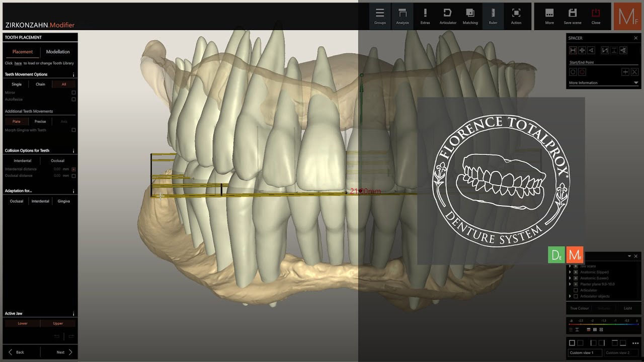
Task: Click the red Close power icon
Action: pyautogui.click(x=596, y=16)
